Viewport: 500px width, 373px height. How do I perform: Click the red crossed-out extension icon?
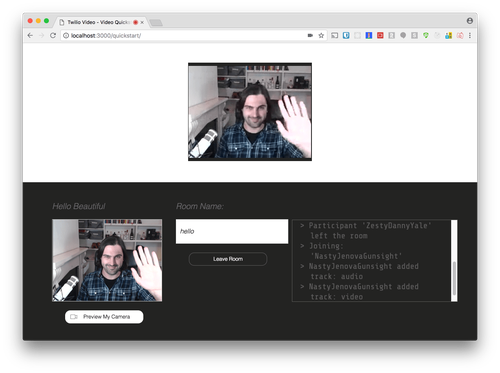(x=460, y=35)
